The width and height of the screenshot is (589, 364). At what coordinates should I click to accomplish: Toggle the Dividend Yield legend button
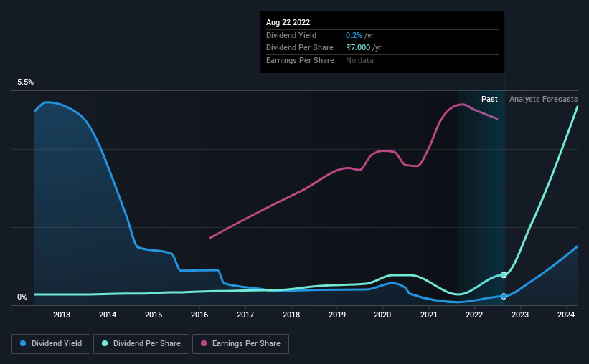(x=51, y=344)
